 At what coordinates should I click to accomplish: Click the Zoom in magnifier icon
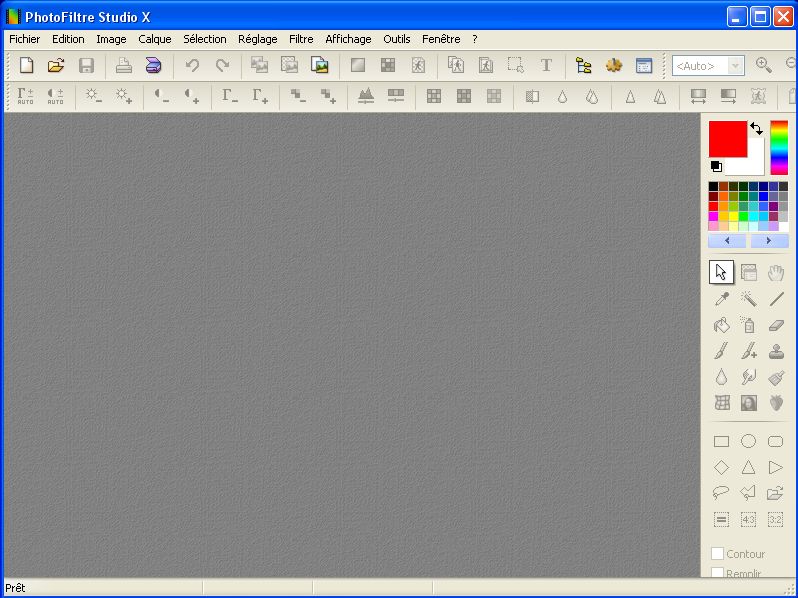point(763,65)
